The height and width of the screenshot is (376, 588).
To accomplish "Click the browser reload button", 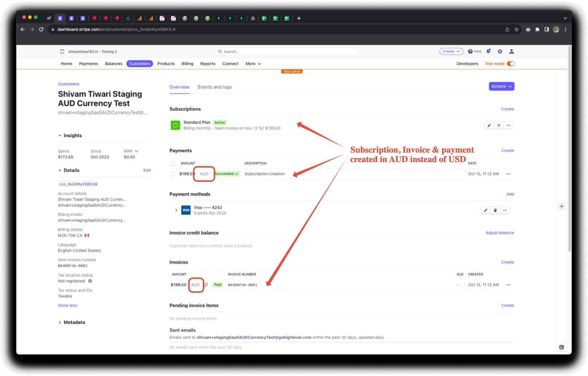I will [x=41, y=29].
